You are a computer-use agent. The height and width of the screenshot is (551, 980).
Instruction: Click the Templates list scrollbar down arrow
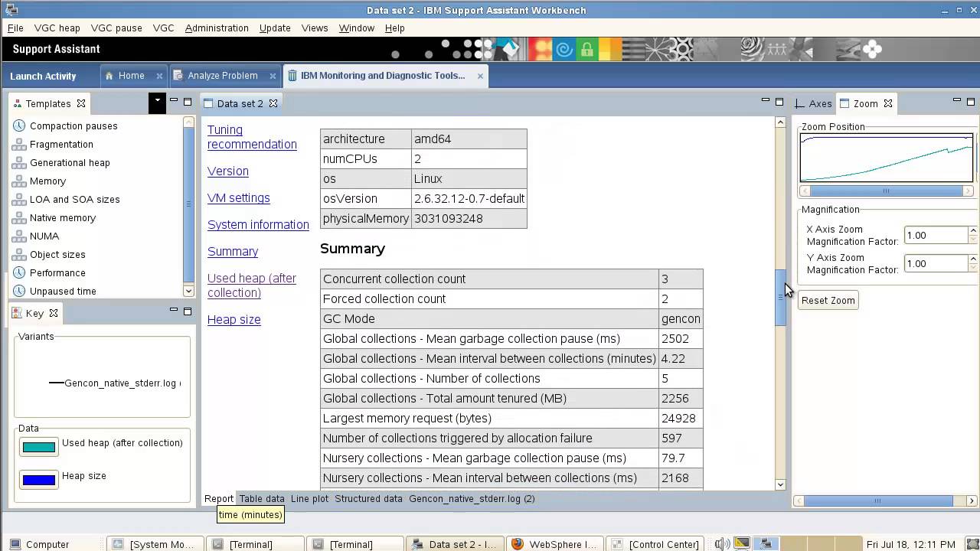pos(189,291)
